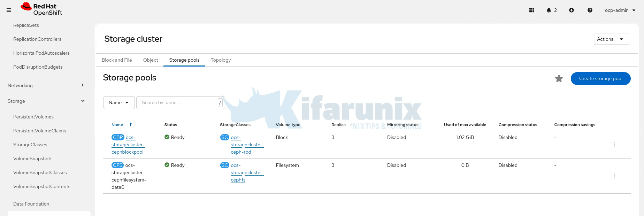Viewport: 644px width, 216px height.
Task: Collapse the Storage nav section
Action: (x=46, y=101)
